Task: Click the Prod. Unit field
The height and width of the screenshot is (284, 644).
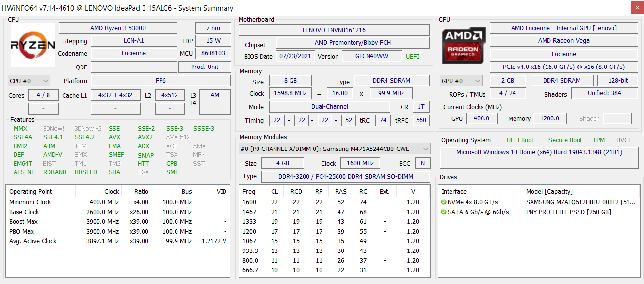Action: click(x=205, y=67)
